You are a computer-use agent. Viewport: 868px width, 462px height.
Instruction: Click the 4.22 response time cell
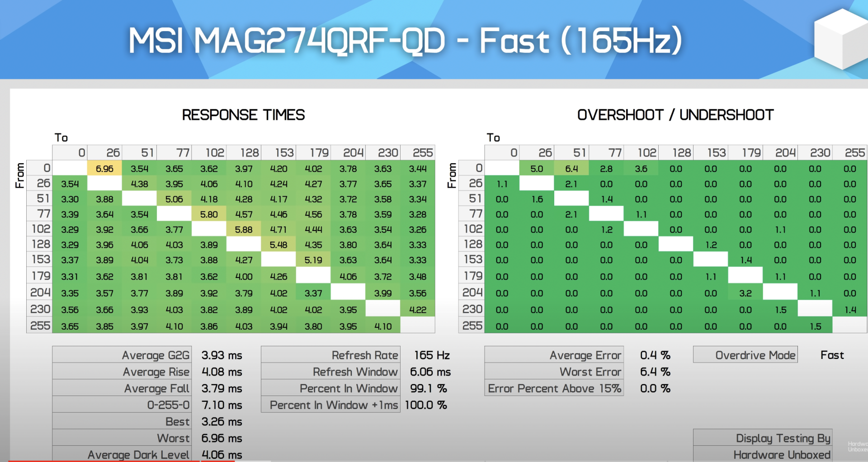(418, 310)
